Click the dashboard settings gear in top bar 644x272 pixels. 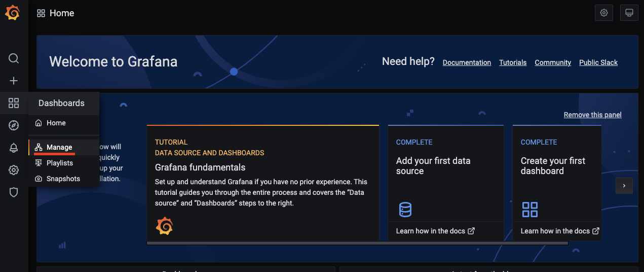point(604,13)
